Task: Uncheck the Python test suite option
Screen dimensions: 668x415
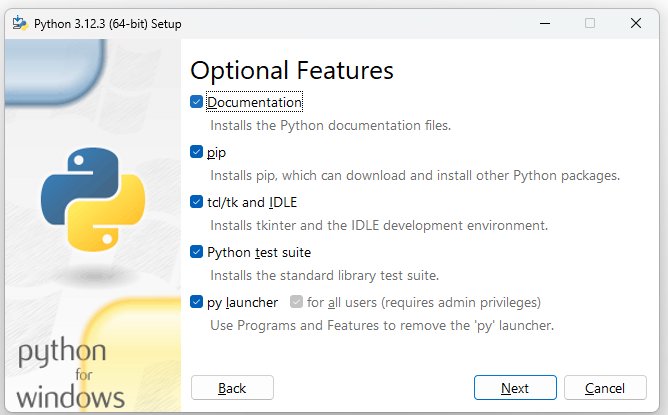Action: (x=197, y=252)
